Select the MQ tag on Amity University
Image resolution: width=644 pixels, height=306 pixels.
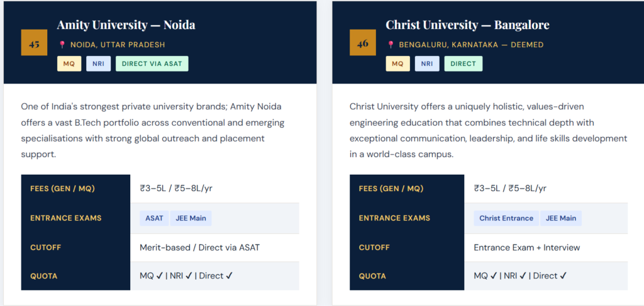click(69, 63)
